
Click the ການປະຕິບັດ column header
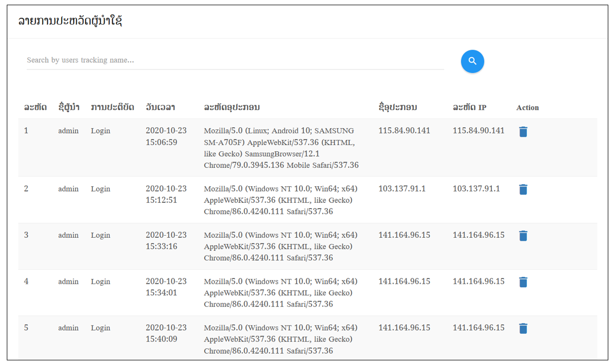(x=113, y=107)
